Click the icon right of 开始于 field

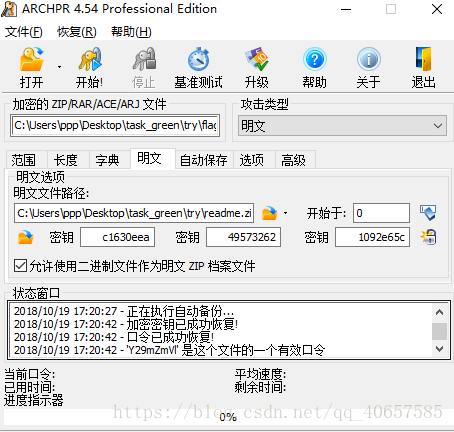click(x=428, y=213)
